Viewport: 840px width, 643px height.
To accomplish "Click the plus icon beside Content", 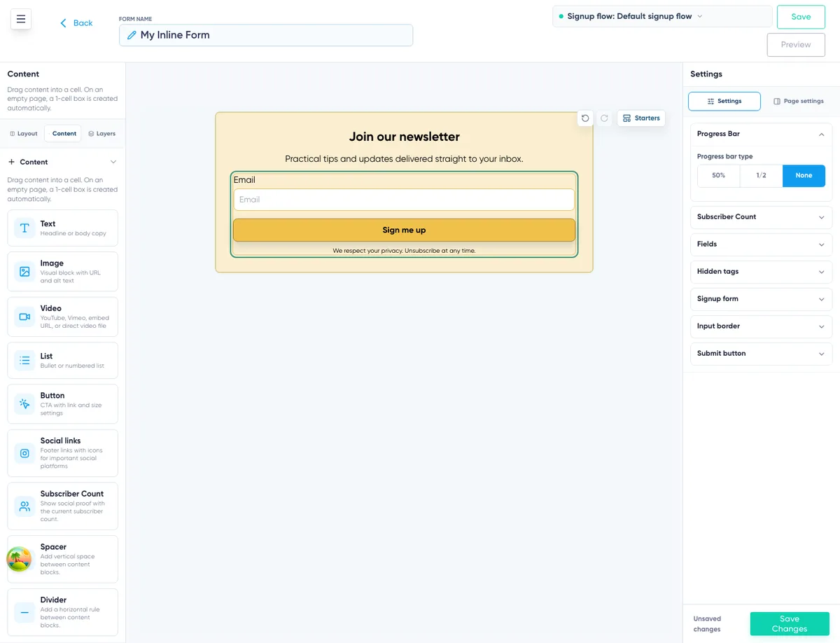I will 11,162.
